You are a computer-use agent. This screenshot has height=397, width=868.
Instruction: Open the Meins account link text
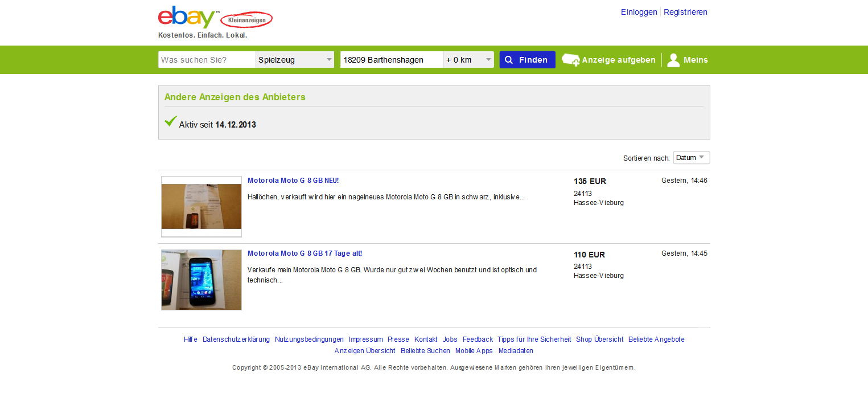(x=696, y=60)
